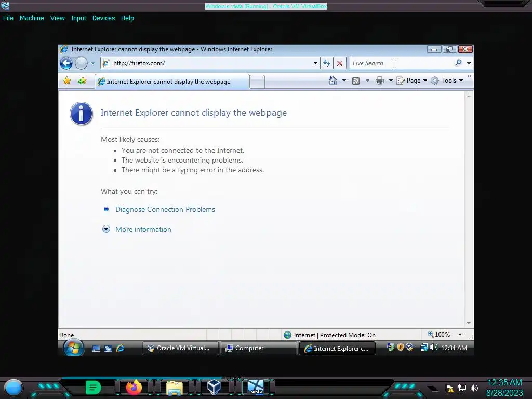532x399 pixels.
Task: Click the RSS Feeds icon
Action: click(x=355, y=81)
